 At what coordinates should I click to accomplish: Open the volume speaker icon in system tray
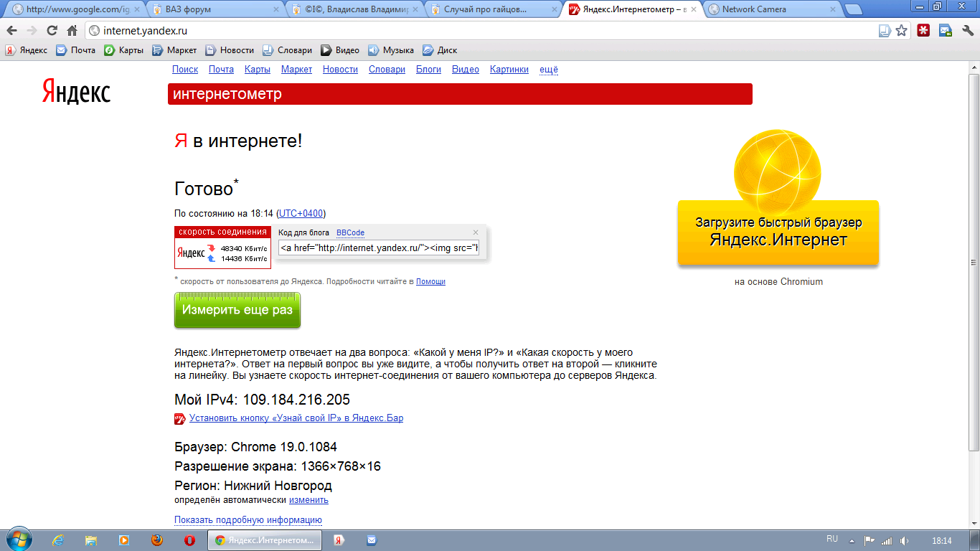pyautogui.click(x=905, y=541)
